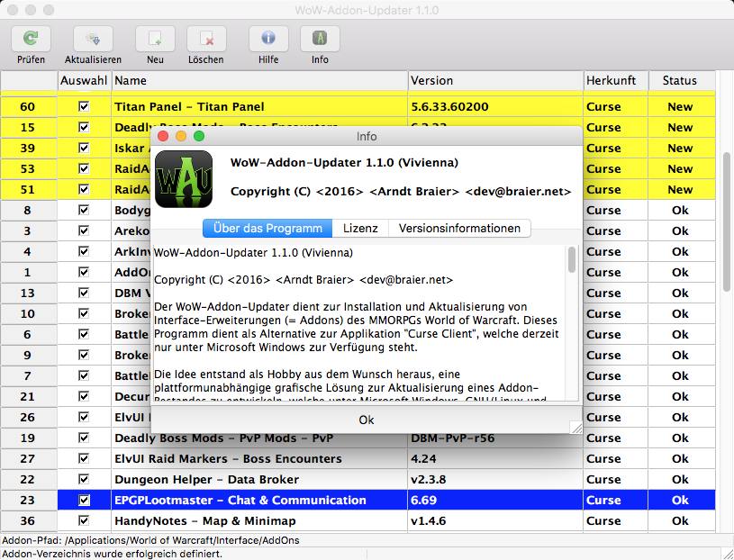The image size is (734, 560).
Task: Toggle the HandyNotes row checkbox
Action: click(x=84, y=520)
